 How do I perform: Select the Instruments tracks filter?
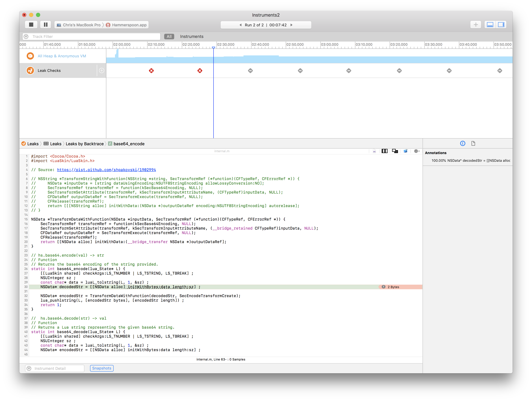coord(192,37)
